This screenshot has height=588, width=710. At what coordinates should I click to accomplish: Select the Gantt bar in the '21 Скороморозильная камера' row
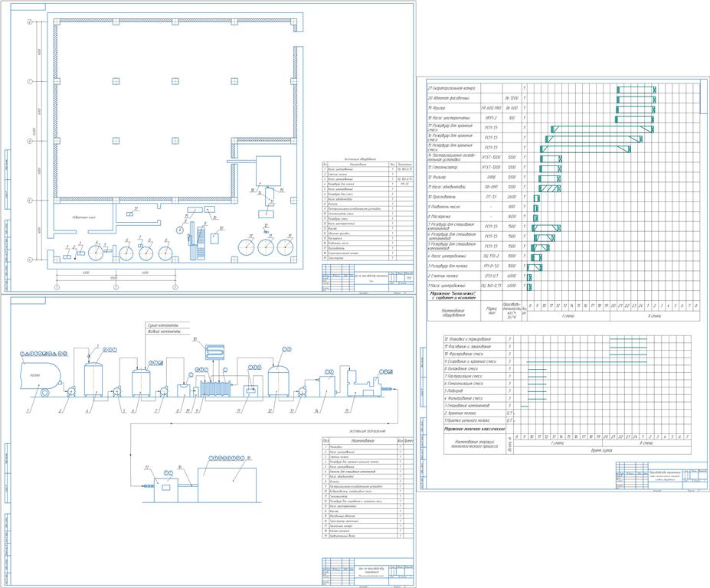[636, 90]
